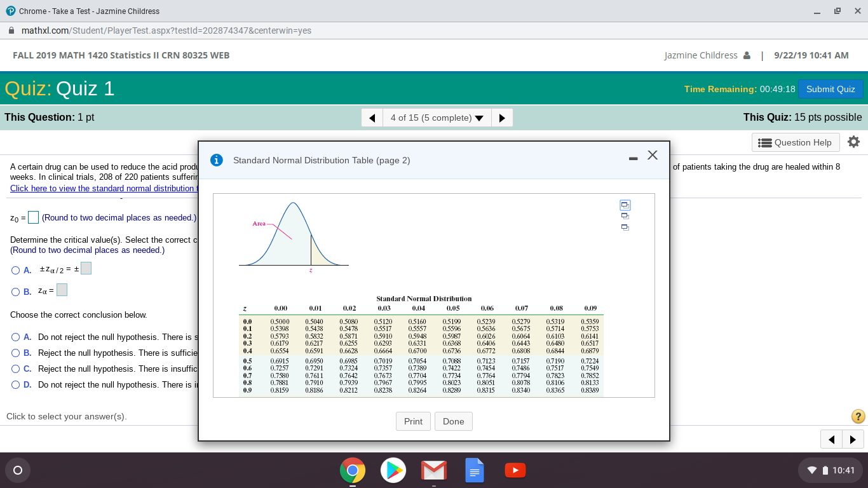The height and width of the screenshot is (488, 868).
Task: Select answer choice A for critical values
Action: [15, 270]
